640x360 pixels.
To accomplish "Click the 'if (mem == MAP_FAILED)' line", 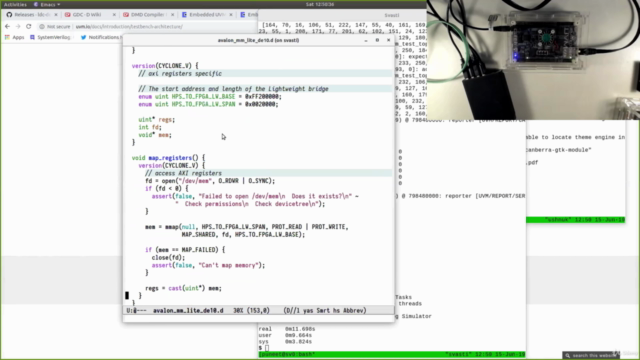I will (x=185, y=250).
